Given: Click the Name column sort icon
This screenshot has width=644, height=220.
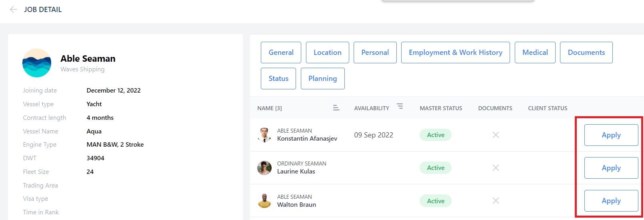Looking at the screenshot, I should (x=336, y=108).
